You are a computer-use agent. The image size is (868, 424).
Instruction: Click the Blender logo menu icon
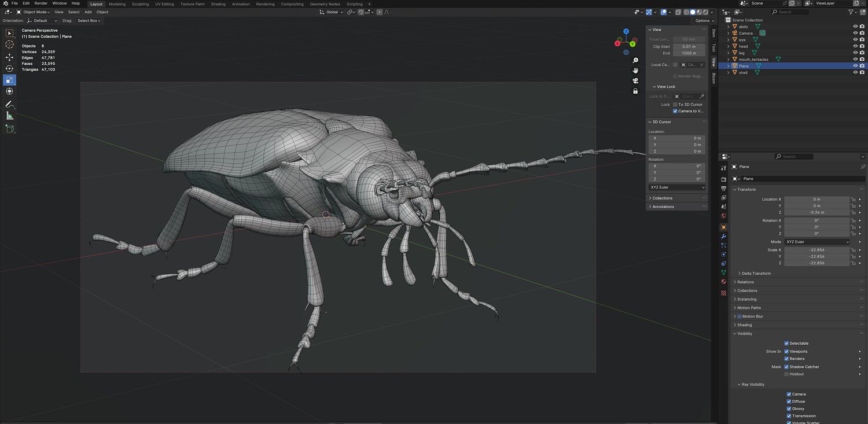[5, 3]
